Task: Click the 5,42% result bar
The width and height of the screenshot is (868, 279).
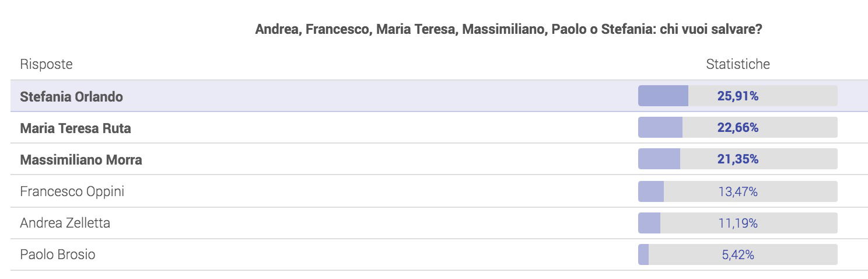Action: pos(737,254)
